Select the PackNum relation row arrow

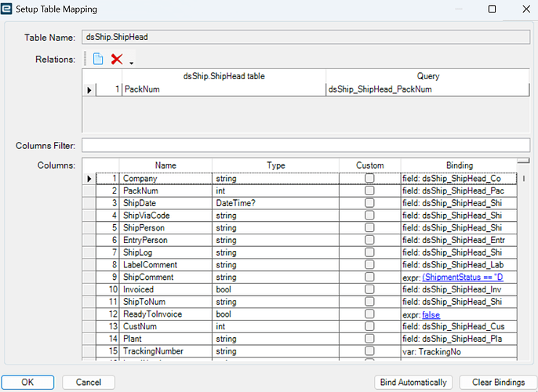pyautogui.click(x=89, y=90)
